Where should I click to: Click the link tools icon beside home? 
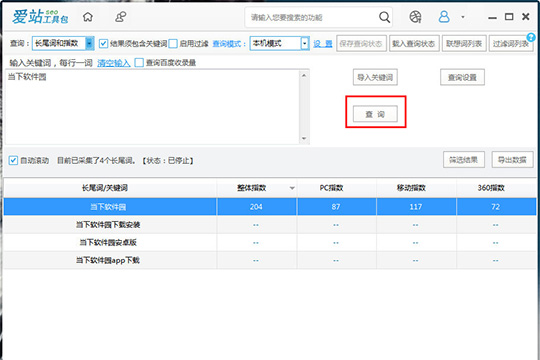click(121, 17)
